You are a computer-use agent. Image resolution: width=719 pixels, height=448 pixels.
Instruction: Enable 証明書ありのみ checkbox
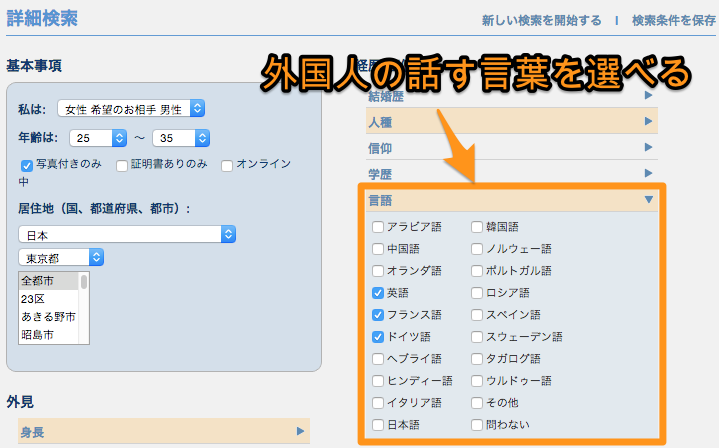tap(122, 166)
